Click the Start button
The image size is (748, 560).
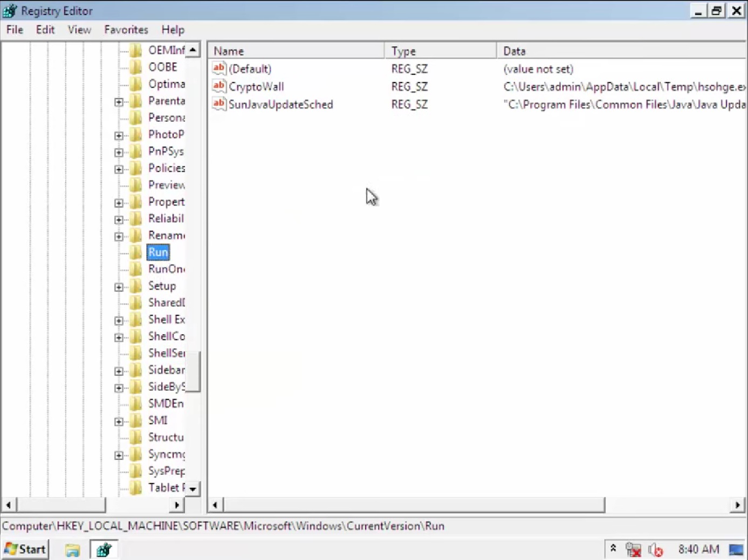(25, 549)
